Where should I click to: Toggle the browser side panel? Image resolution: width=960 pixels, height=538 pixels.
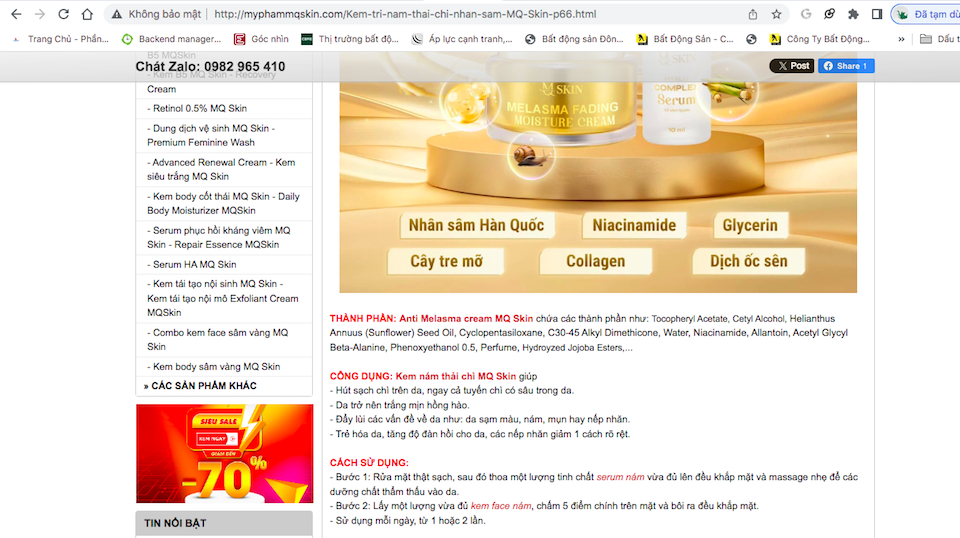[x=877, y=14]
